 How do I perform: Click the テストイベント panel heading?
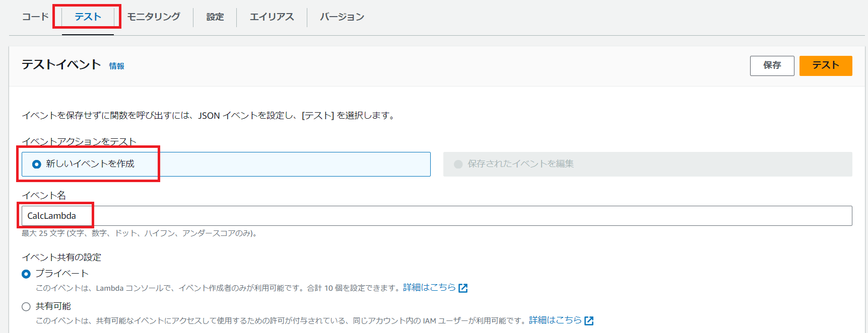click(61, 64)
